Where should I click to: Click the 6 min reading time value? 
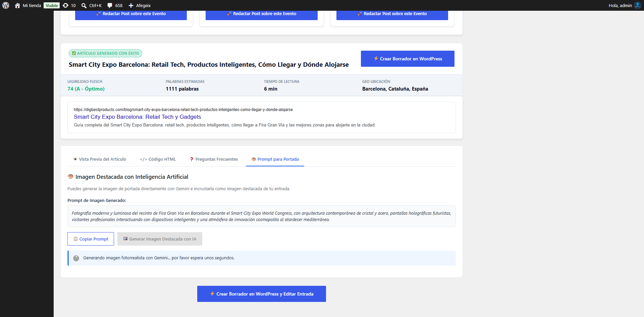point(271,89)
